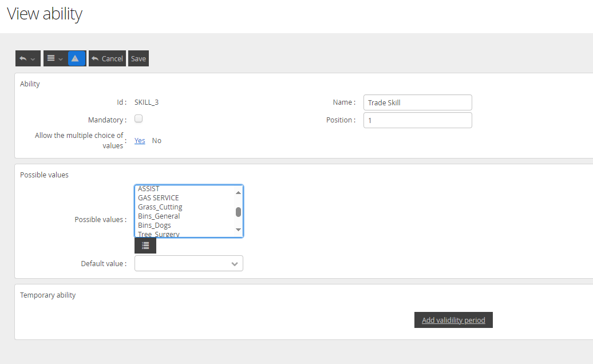Click the list scrollbar down arrow
Image resolution: width=593 pixels, height=364 pixels.
point(238,230)
